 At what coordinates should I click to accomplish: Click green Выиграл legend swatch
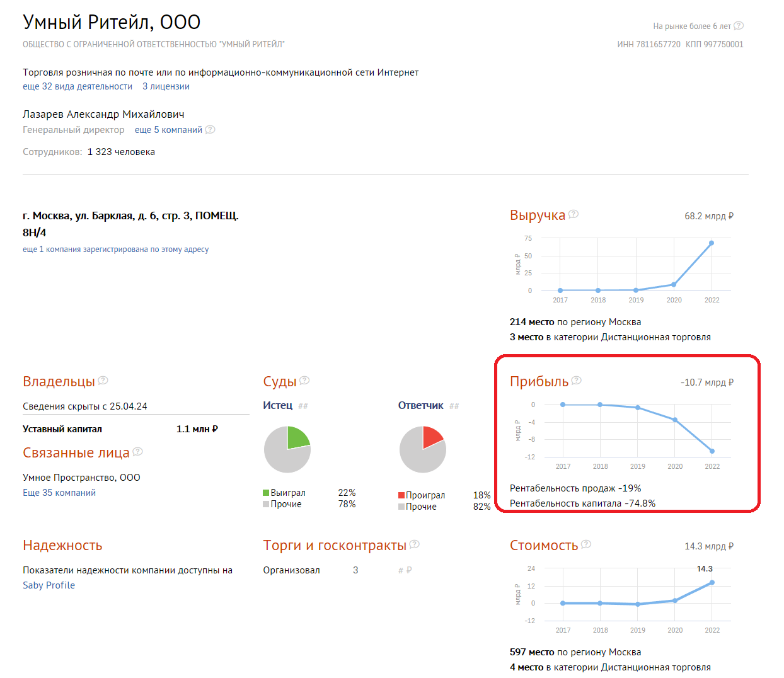(x=266, y=493)
